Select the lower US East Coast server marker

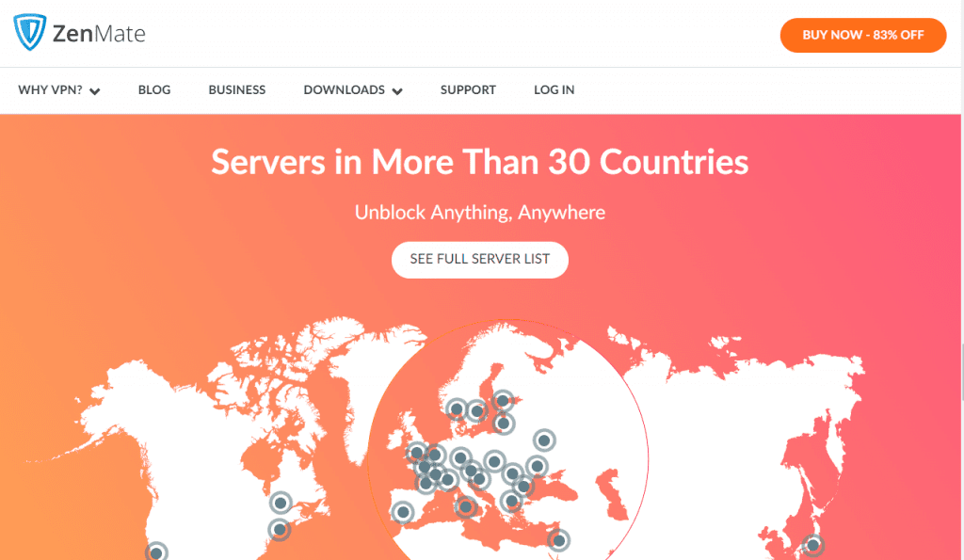click(x=279, y=529)
